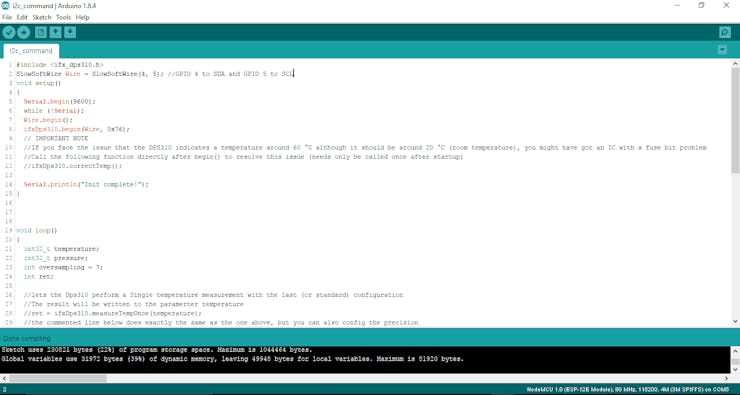Click the line '#include <ifx_dps310.h>'
The width and height of the screenshot is (740, 395).
tap(59, 65)
